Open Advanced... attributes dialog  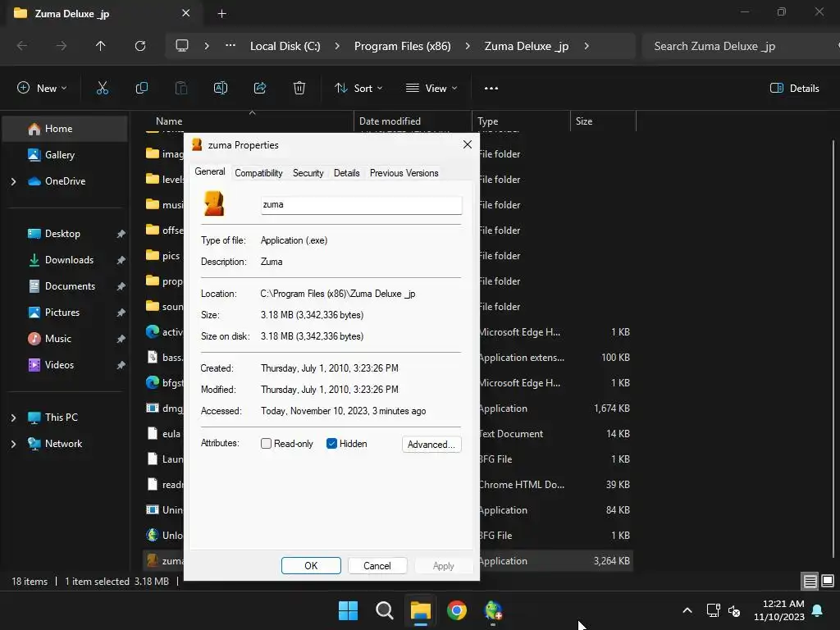tap(431, 444)
